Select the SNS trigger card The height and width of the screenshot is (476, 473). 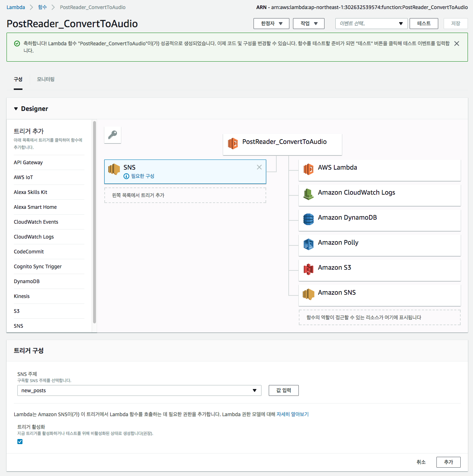(x=185, y=171)
